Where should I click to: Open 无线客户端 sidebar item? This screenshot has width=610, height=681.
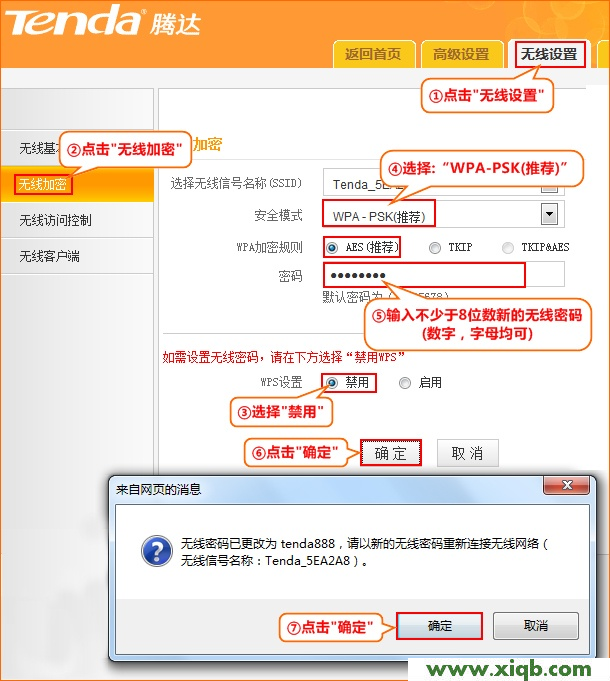coord(49,256)
